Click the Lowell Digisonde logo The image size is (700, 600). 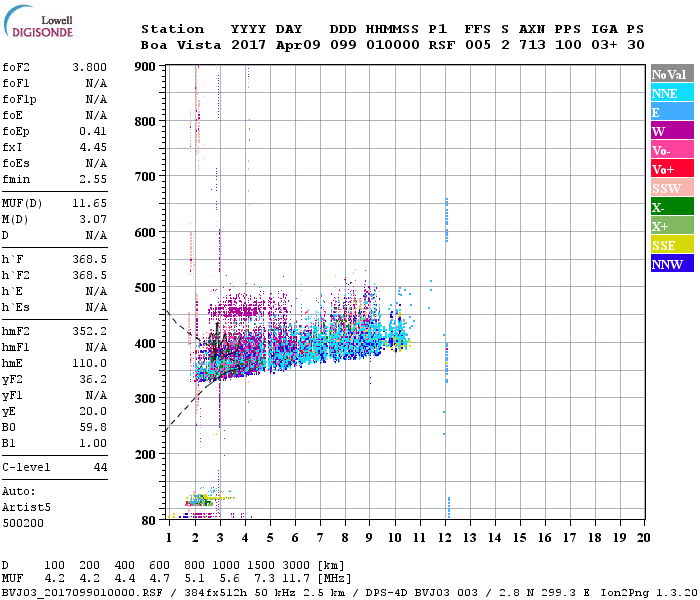click(x=38, y=21)
